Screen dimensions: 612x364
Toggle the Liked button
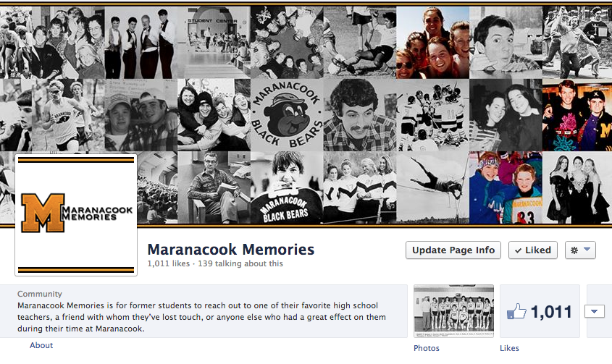tap(533, 250)
